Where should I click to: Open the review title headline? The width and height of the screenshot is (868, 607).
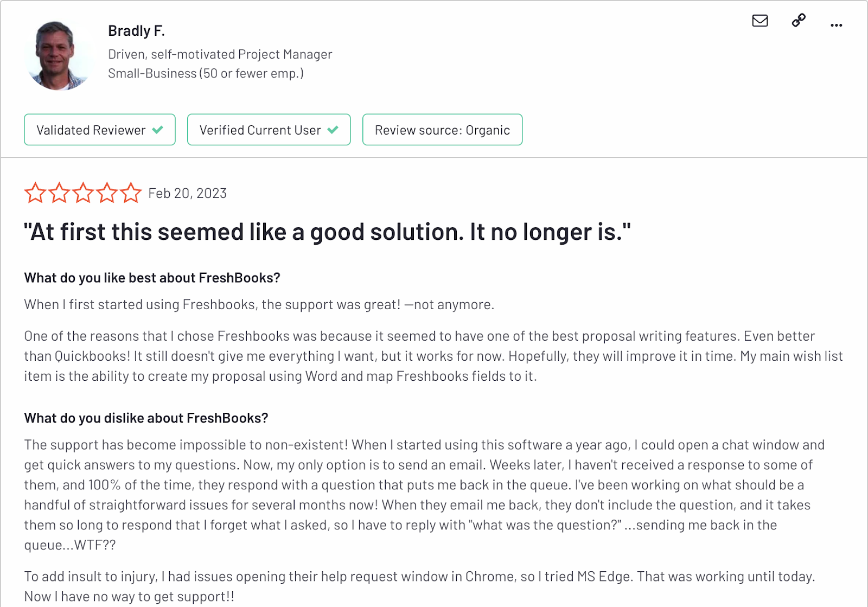coord(327,232)
